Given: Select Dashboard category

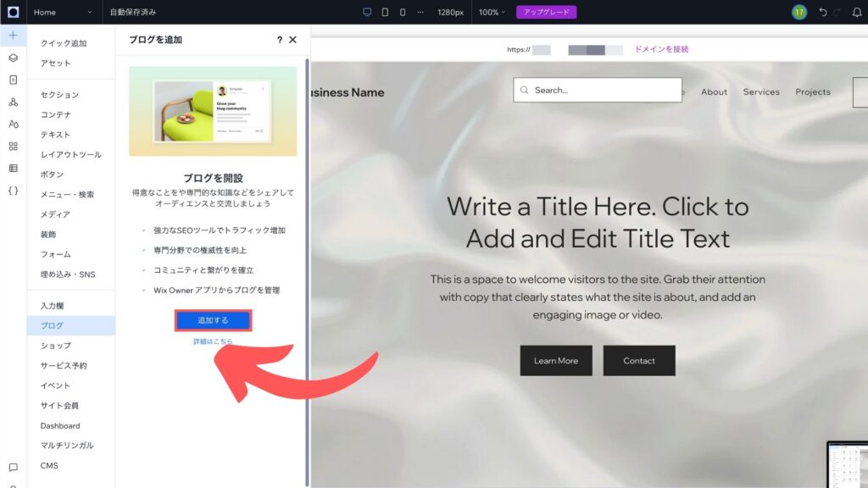Looking at the screenshot, I should (x=60, y=425).
